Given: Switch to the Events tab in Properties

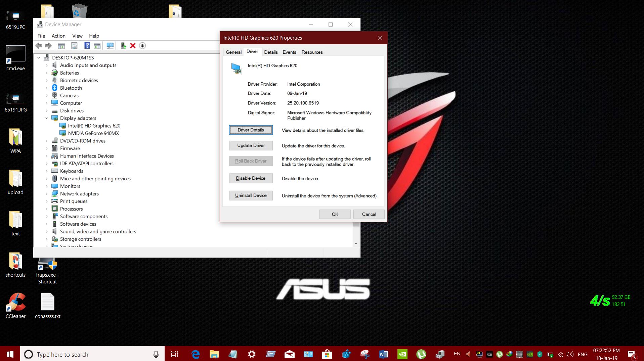Looking at the screenshot, I should [289, 52].
